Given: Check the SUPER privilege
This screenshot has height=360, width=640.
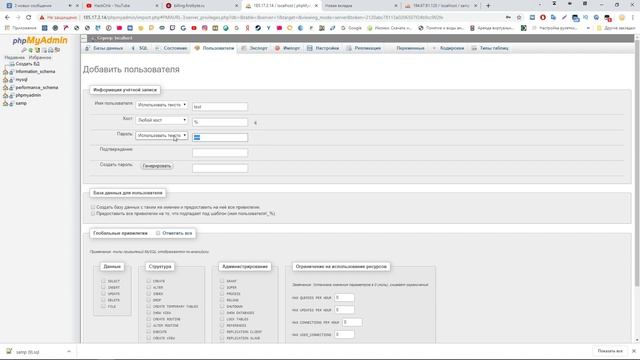Looking at the screenshot, I should (x=222, y=287).
